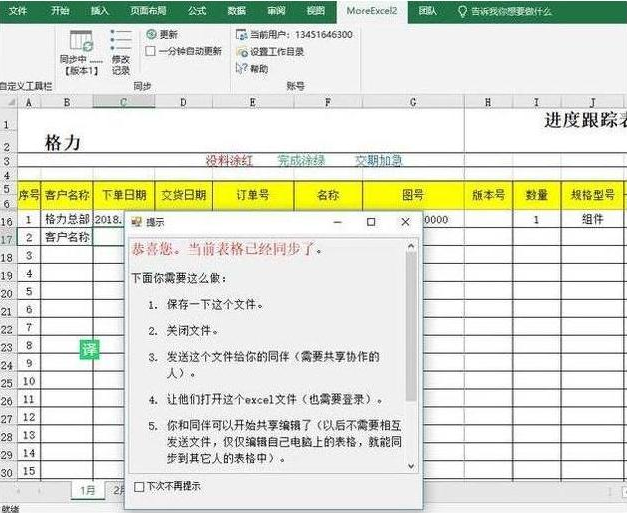The height and width of the screenshot is (513, 627).
Task: Select row 17 header
Action: pyautogui.click(x=8, y=239)
